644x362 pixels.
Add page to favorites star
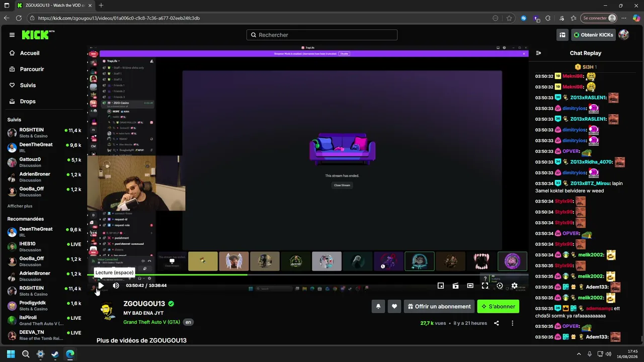click(509, 18)
